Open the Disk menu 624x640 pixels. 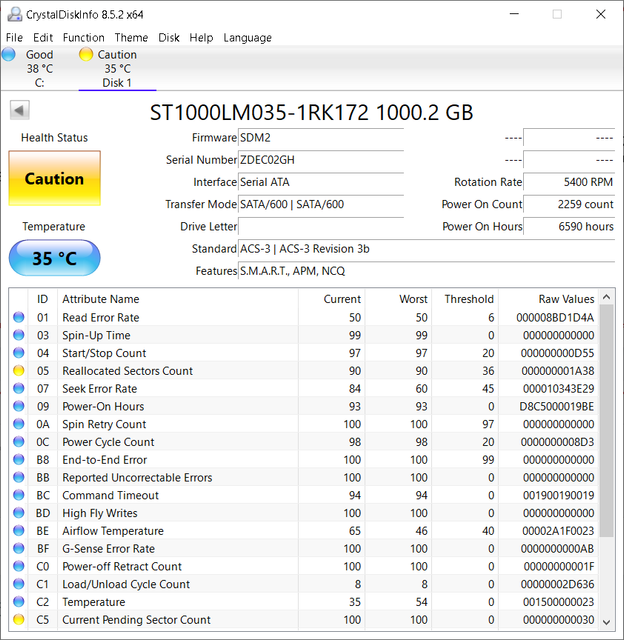click(169, 38)
